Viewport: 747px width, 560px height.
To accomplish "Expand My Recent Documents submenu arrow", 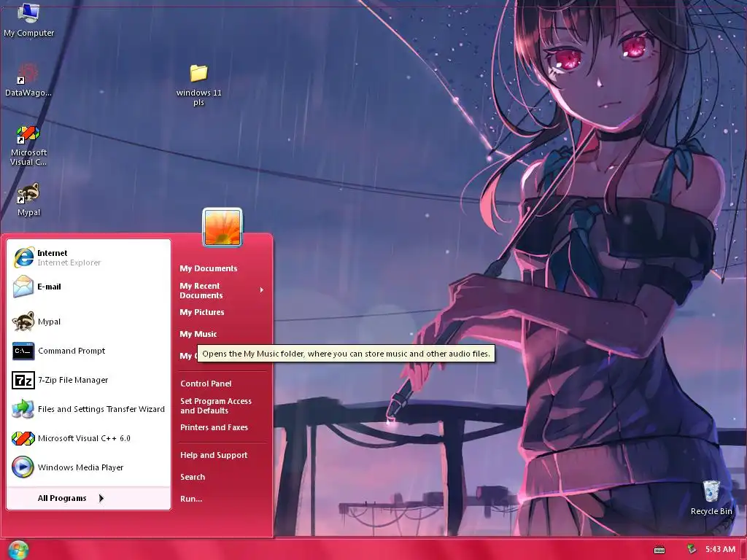I will pyautogui.click(x=262, y=289).
